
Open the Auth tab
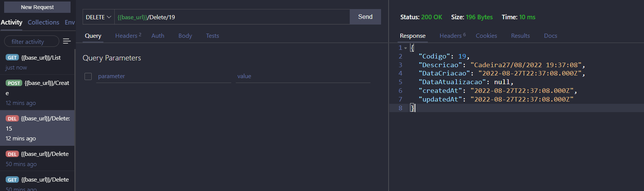(x=158, y=36)
